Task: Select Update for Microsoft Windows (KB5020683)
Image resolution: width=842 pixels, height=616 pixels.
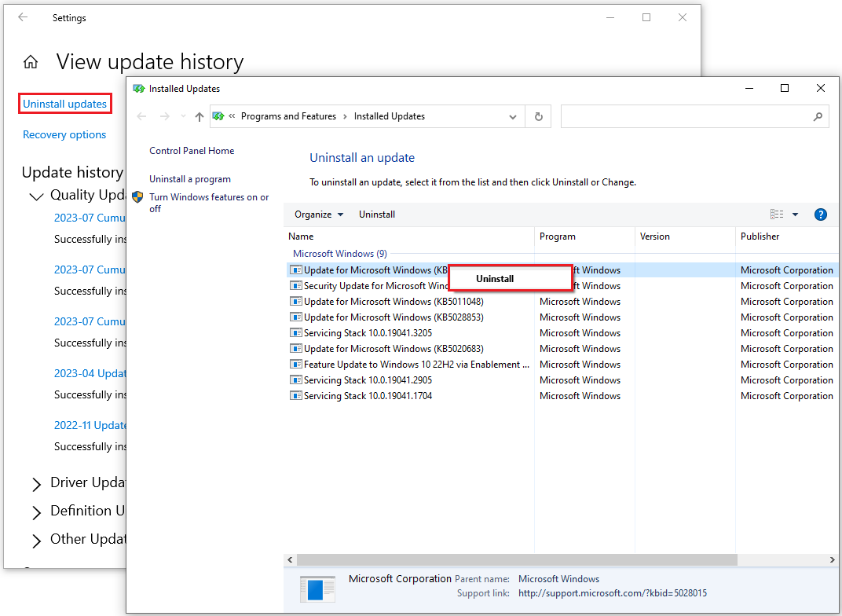Action: pyautogui.click(x=561, y=349)
